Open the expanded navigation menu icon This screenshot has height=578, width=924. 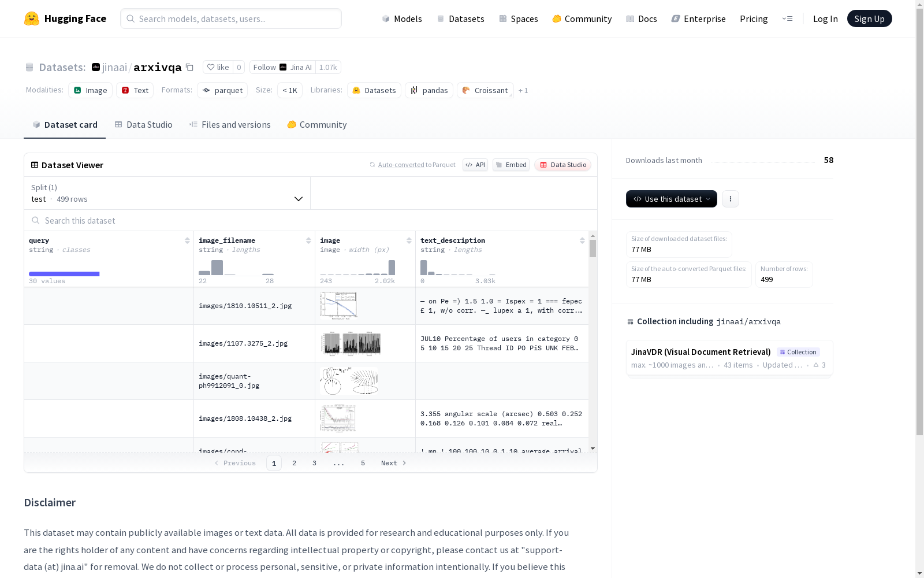(787, 18)
